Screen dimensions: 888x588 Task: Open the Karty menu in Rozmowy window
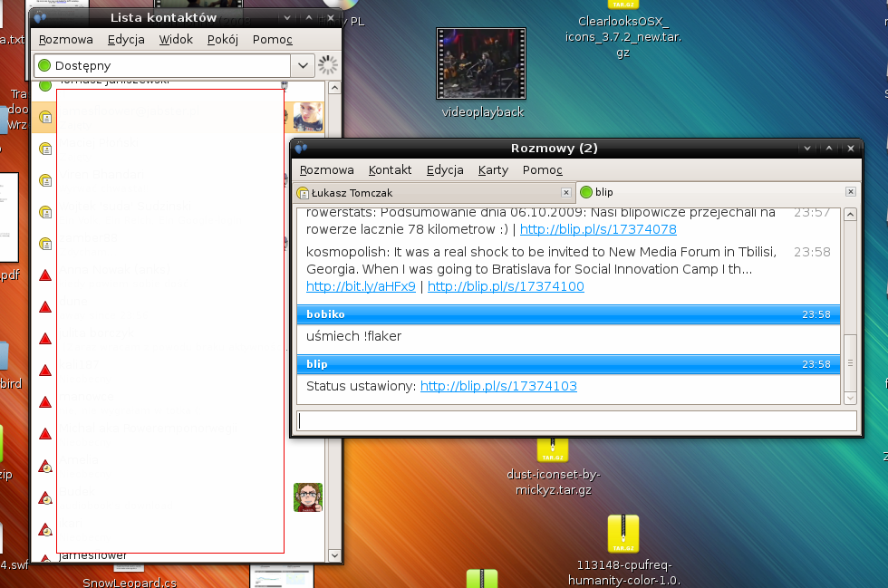tap(493, 170)
